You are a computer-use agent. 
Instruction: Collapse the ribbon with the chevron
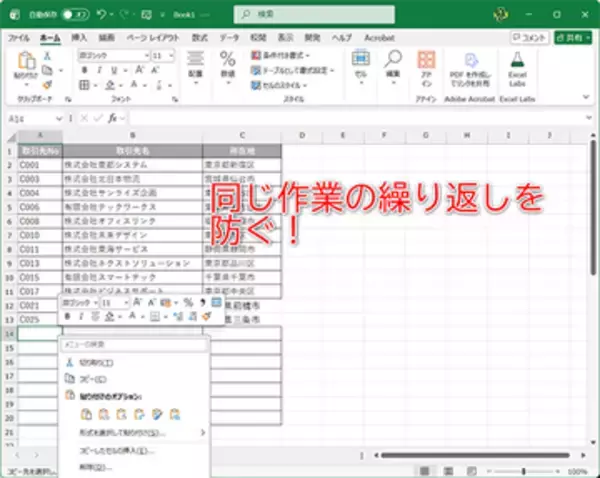point(586,97)
